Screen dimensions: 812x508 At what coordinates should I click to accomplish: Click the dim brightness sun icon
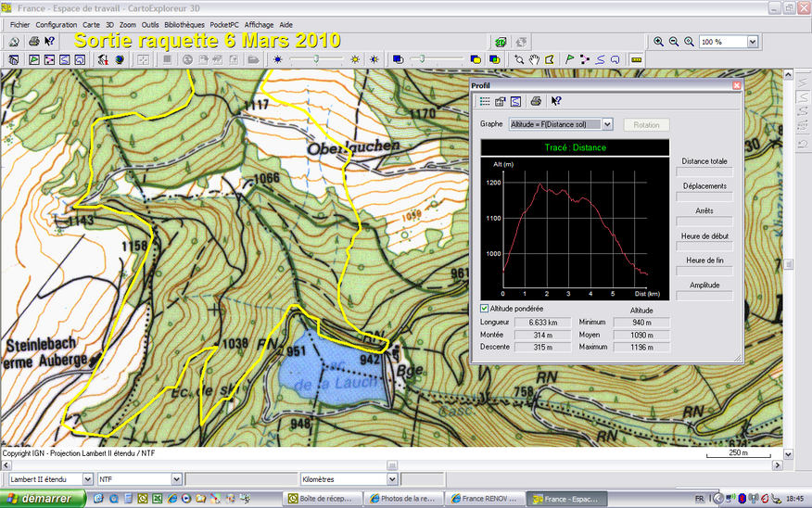click(278, 59)
